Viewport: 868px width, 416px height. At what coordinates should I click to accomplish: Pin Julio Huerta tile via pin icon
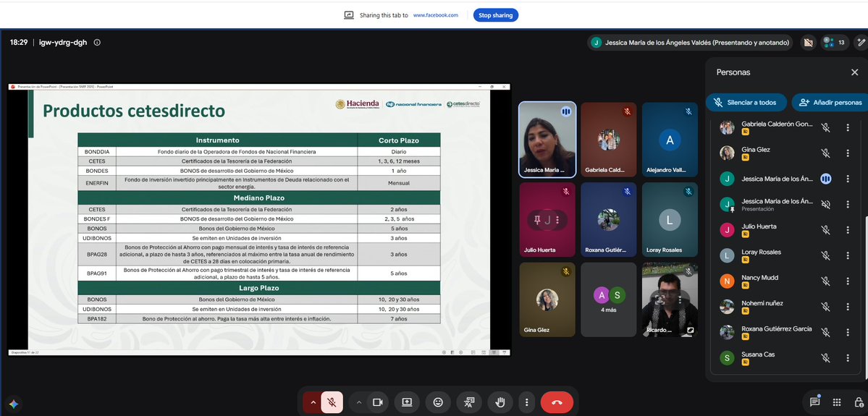(x=537, y=220)
